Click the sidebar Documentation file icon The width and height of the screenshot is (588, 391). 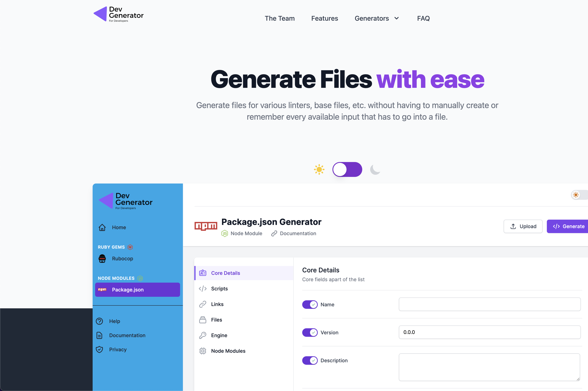[99, 335]
